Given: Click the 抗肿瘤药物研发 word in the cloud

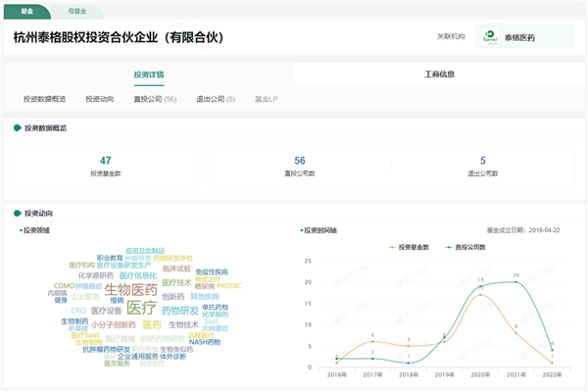Looking at the screenshot, I should click(106, 349).
